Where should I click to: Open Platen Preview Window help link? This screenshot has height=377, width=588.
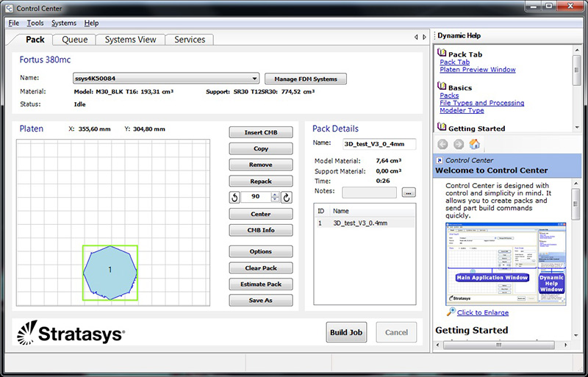coord(477,70)
